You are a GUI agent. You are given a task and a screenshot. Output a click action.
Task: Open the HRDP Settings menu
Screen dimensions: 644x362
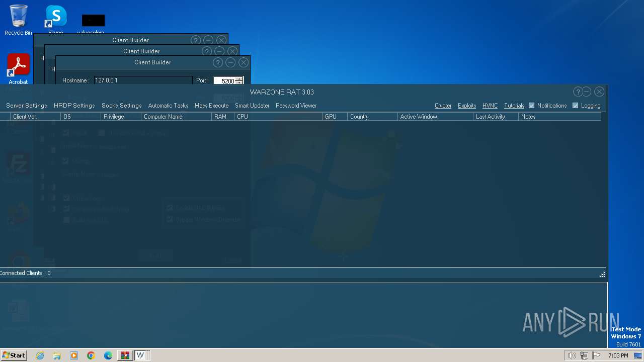click(x=74, y=106)
